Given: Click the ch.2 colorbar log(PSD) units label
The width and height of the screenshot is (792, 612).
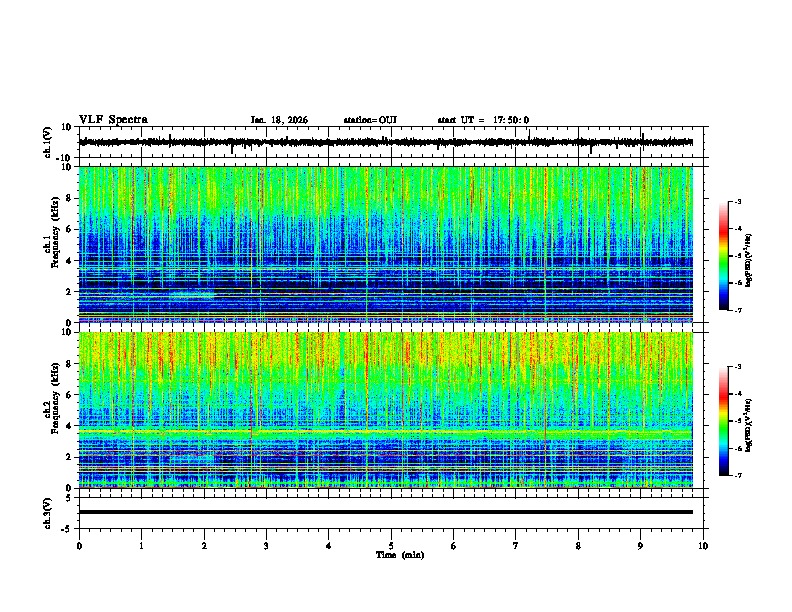Looking at the screenshot, I should [x=749, y=426].
